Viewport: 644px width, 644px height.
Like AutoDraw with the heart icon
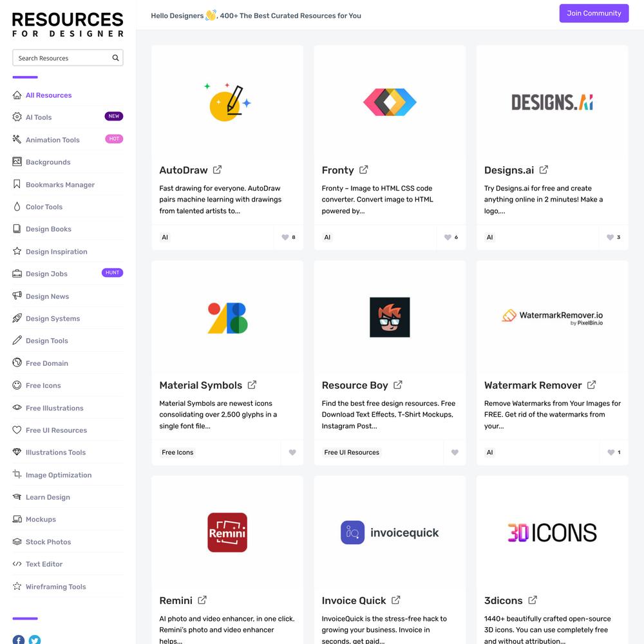tap(285, 237)
